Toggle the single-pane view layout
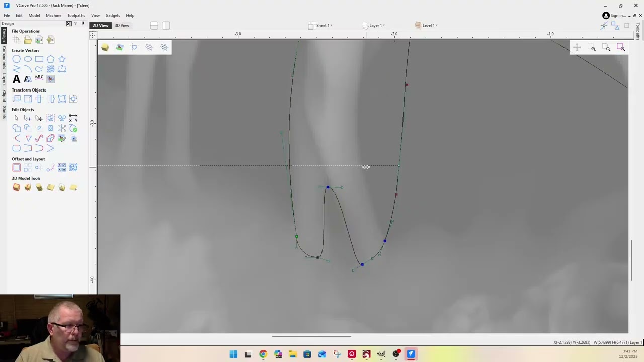 (x=154, y=25)
